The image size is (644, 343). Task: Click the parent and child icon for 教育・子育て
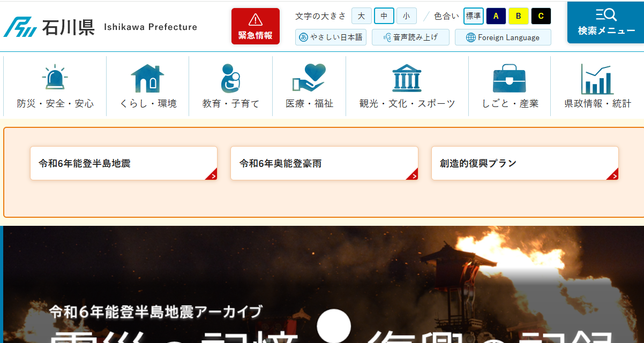[230, 79]
